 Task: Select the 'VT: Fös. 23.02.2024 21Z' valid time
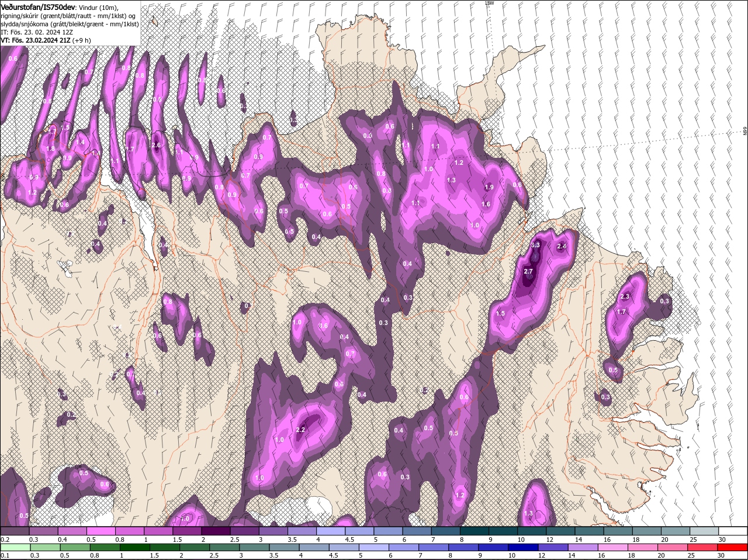click(x=36, y=40)
